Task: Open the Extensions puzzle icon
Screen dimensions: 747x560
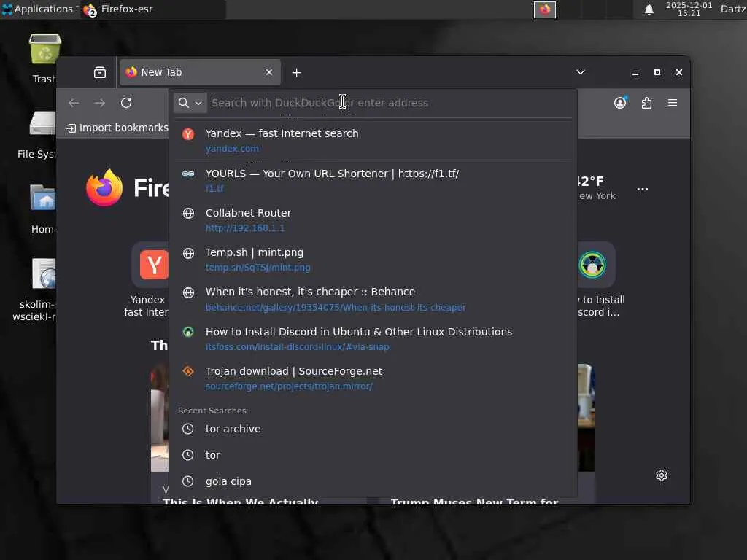Action: (646, 103)
